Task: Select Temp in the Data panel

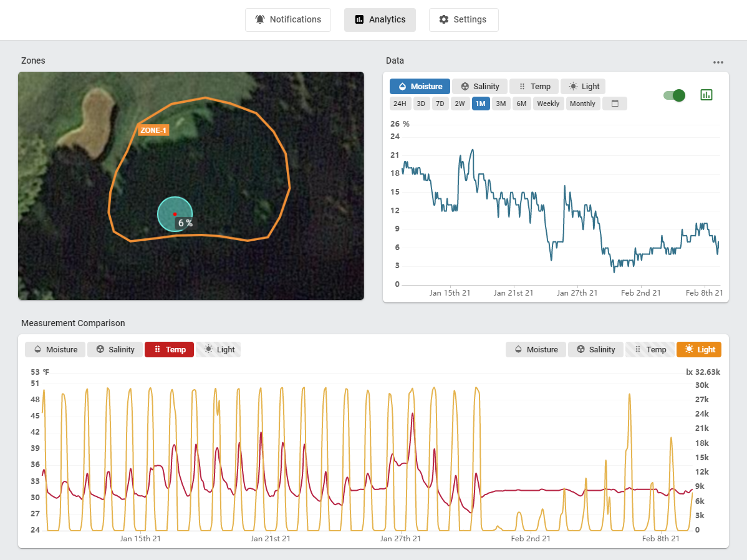Action: (534, 86)
